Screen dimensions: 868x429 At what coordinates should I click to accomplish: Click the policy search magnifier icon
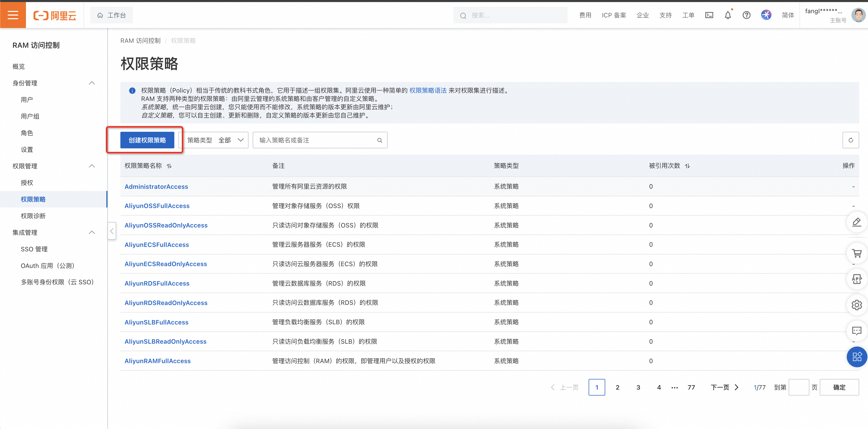(x=380, y=140)
